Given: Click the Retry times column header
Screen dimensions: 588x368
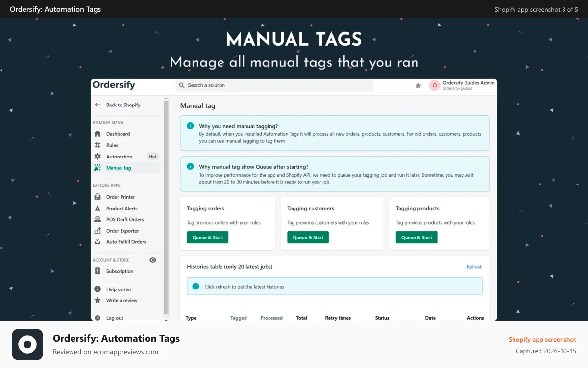Looking at the screenshot, I should (x=338, y=318).
